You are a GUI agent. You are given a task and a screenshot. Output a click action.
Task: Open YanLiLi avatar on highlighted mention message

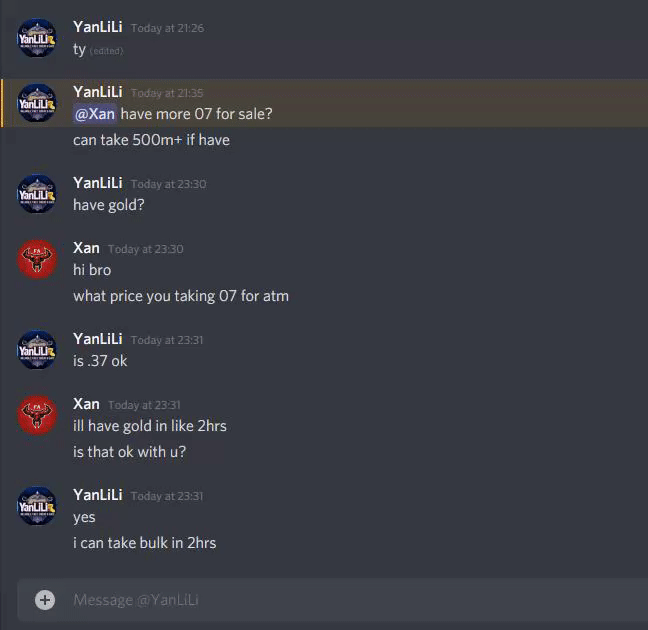coord(37,103)
